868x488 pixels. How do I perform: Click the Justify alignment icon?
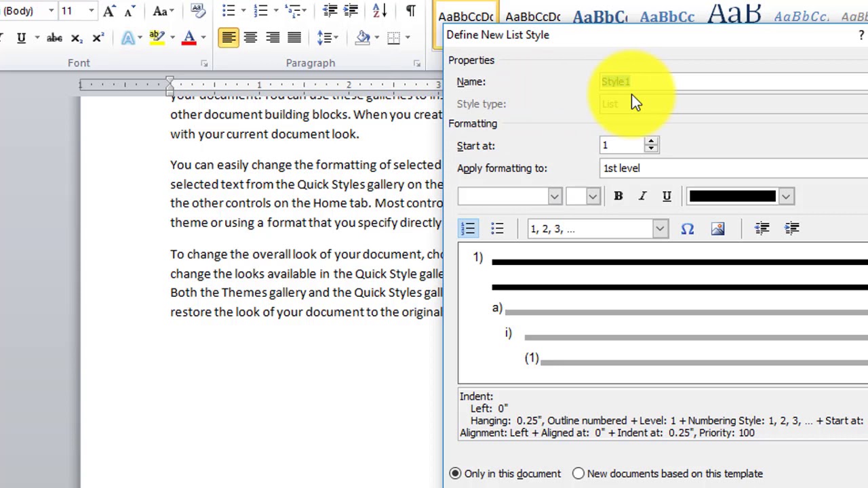294,38
